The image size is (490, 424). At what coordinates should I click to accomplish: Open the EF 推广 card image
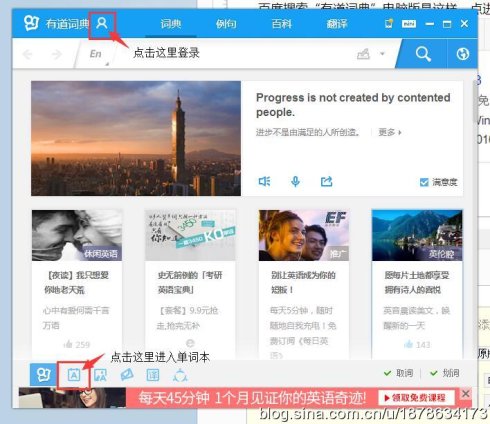[x=304, y=235]
